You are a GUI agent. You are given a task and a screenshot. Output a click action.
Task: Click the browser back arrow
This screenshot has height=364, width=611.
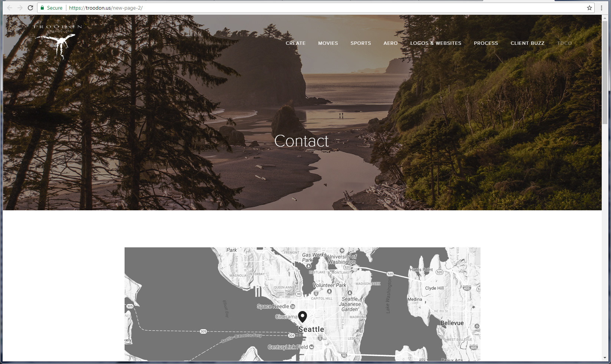(10, 8)
